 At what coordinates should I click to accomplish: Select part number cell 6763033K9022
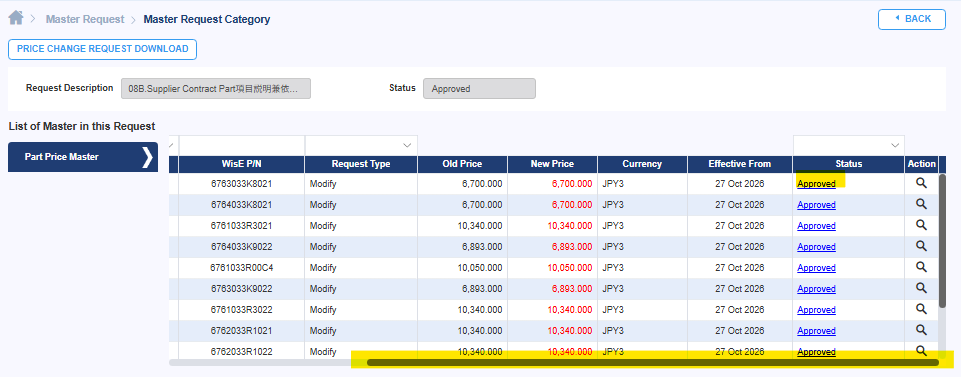(241, 289)
